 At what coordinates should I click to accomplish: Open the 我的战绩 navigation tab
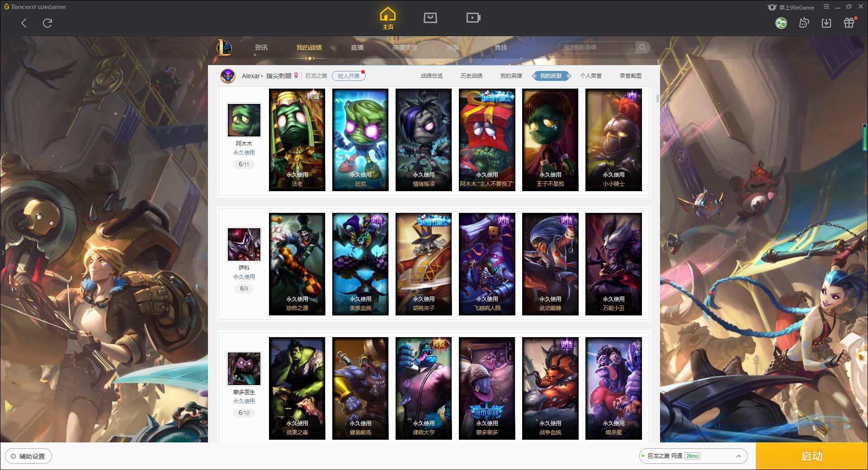point(309,47)
